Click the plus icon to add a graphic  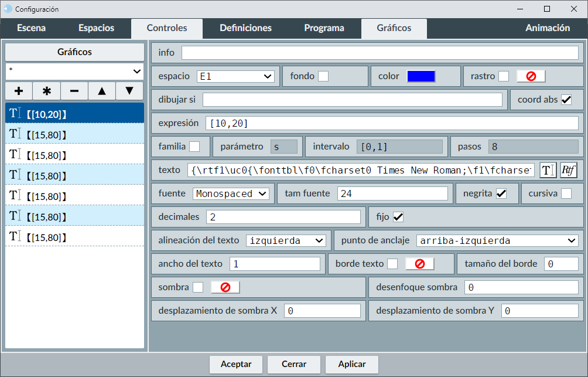pyautogui.click(x=19, y=91)
